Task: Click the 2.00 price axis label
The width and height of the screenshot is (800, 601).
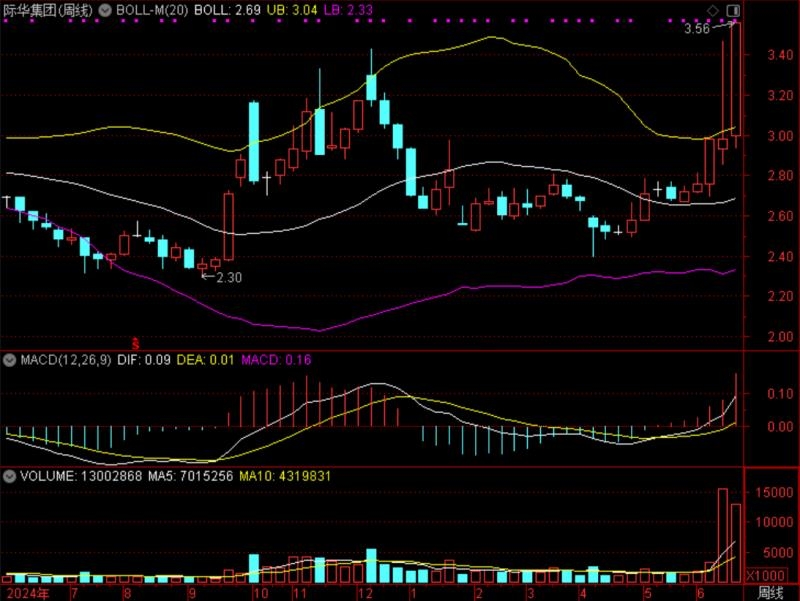Action: click(780, 337)
